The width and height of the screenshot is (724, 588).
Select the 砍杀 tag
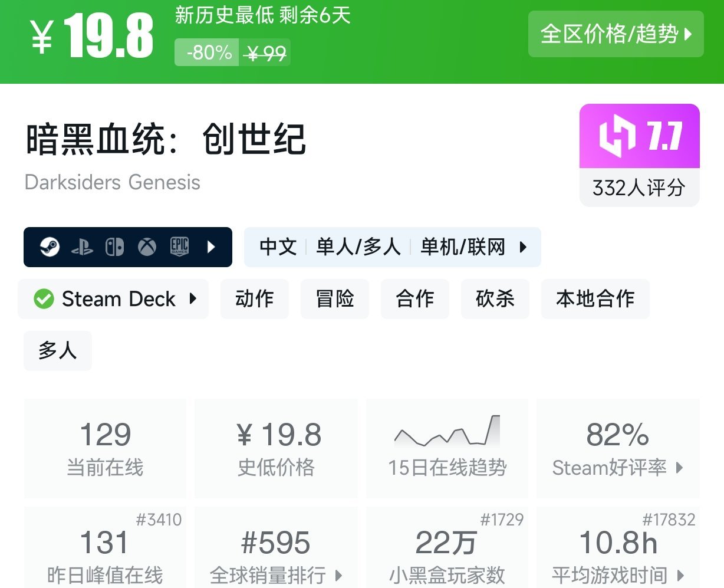(x=495, y=299)
